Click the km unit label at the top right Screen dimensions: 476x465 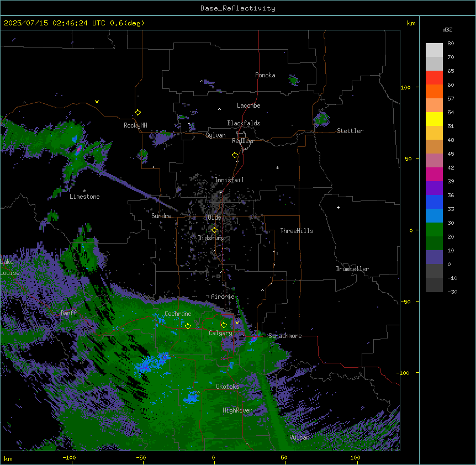coord(411,23)
